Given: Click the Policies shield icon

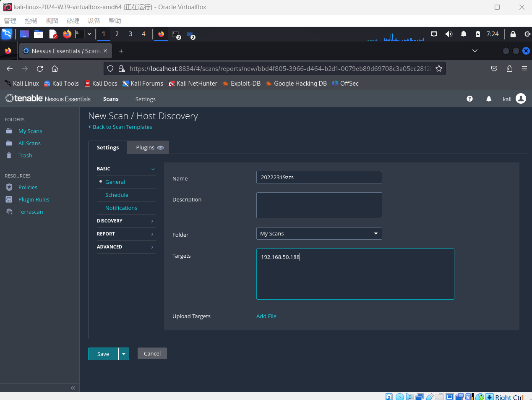Looking at the screenshot, I should [9, 187].
